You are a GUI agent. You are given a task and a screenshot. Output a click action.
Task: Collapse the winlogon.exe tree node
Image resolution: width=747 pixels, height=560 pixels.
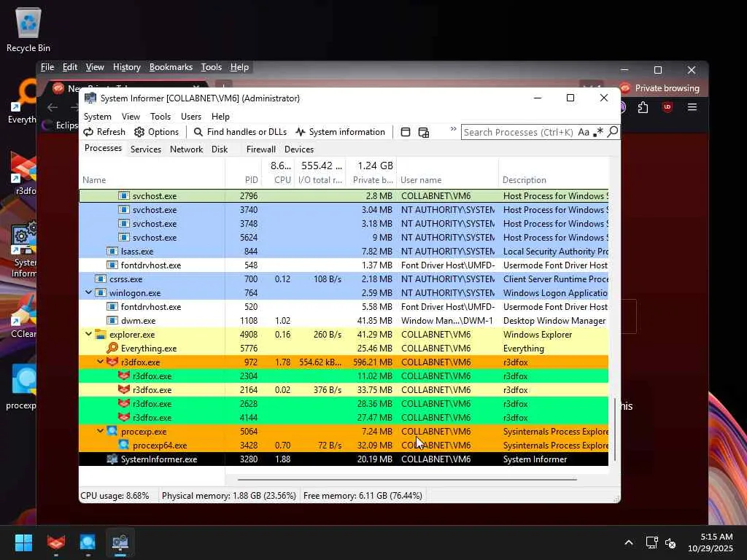click(x=88, y=292)
